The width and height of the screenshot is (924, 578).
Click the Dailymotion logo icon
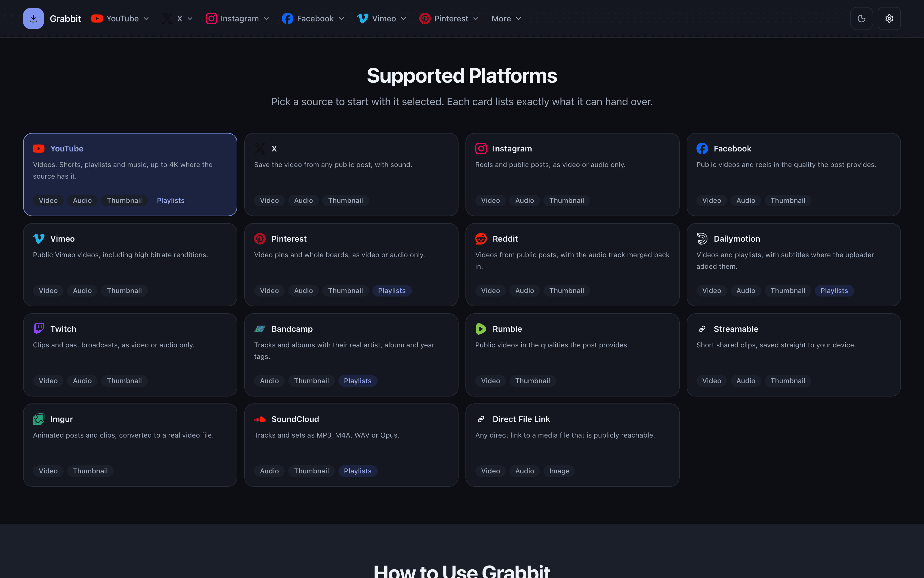click(x=702, y=238)
